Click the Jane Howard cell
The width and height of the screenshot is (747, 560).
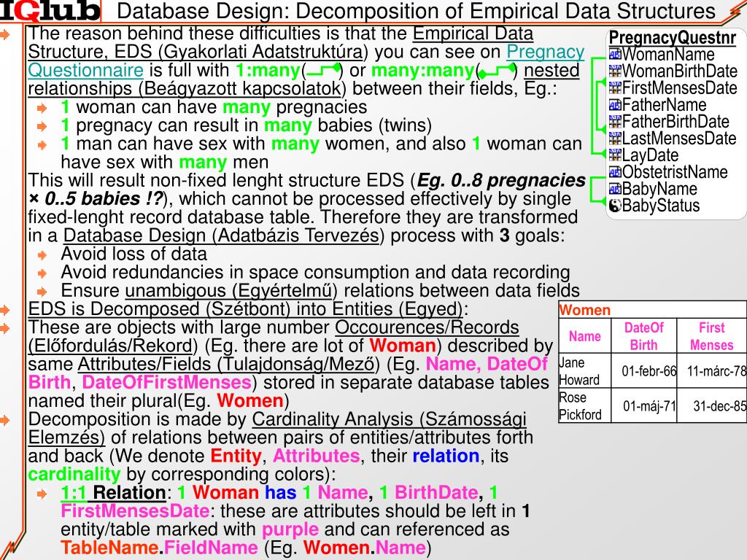(x=584, y=371)
